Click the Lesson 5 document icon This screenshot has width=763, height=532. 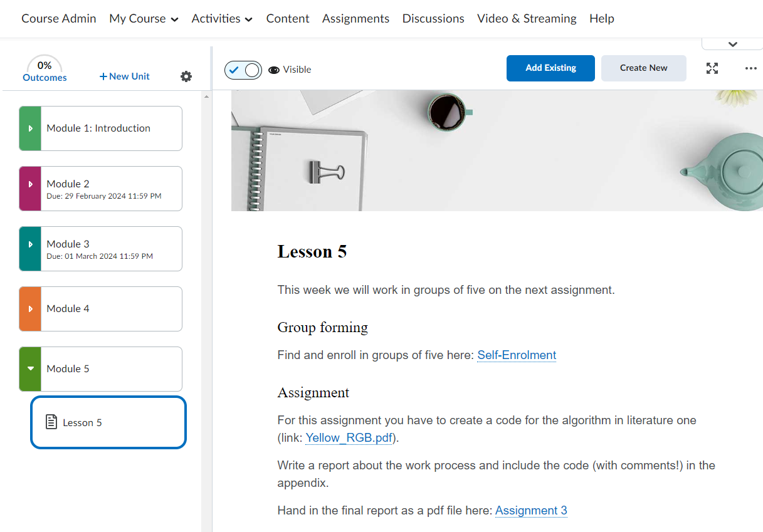(x=51, y=422)
